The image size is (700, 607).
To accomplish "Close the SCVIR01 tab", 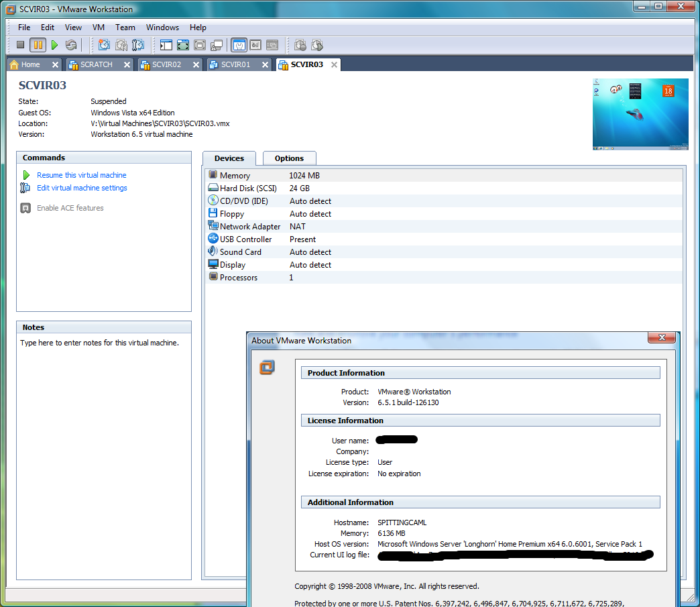I will pyautogui.click(x=265, y=65).
